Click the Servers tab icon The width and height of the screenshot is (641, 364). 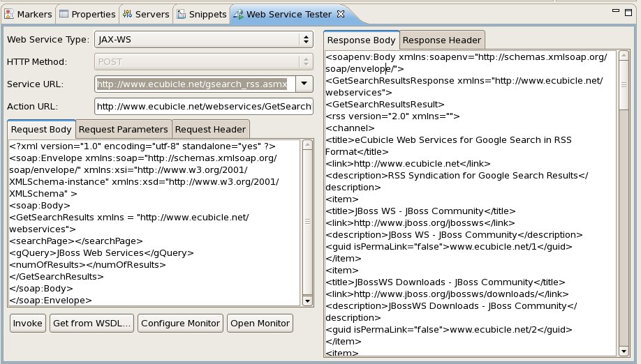(x=127, y=14)
